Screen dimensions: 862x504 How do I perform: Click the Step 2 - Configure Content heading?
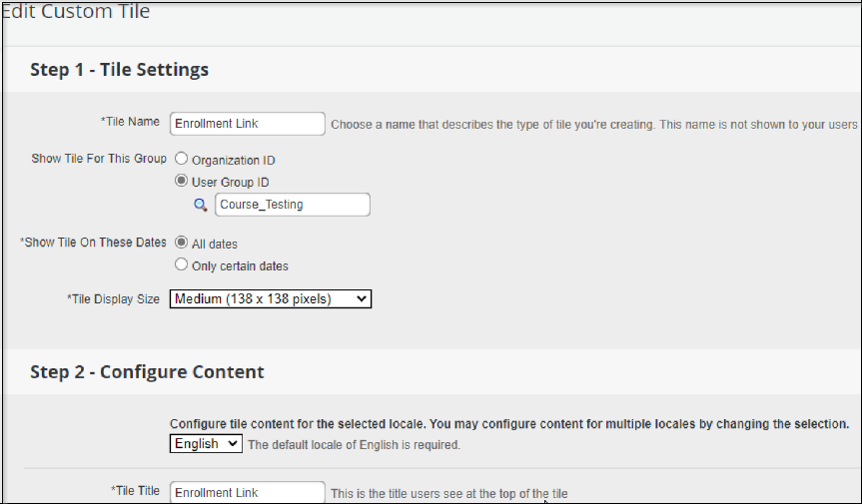(x=147, y=372)
